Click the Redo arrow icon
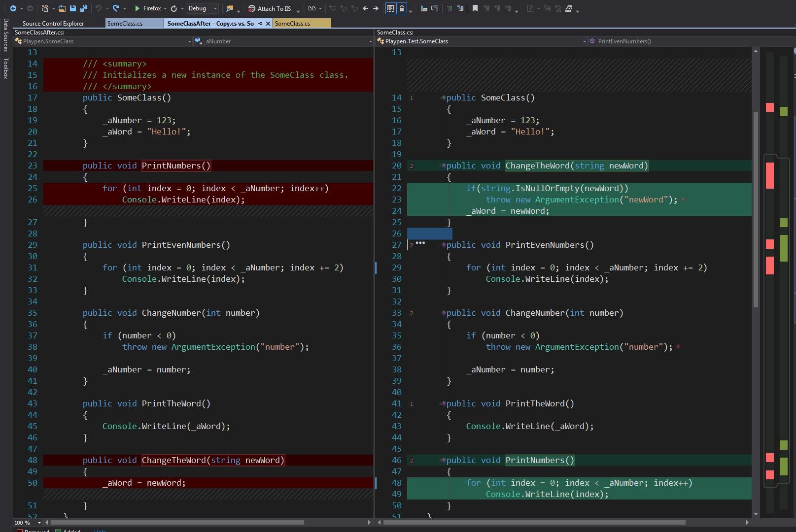Screen dimensions: 796x532 (x=116, y=8)
